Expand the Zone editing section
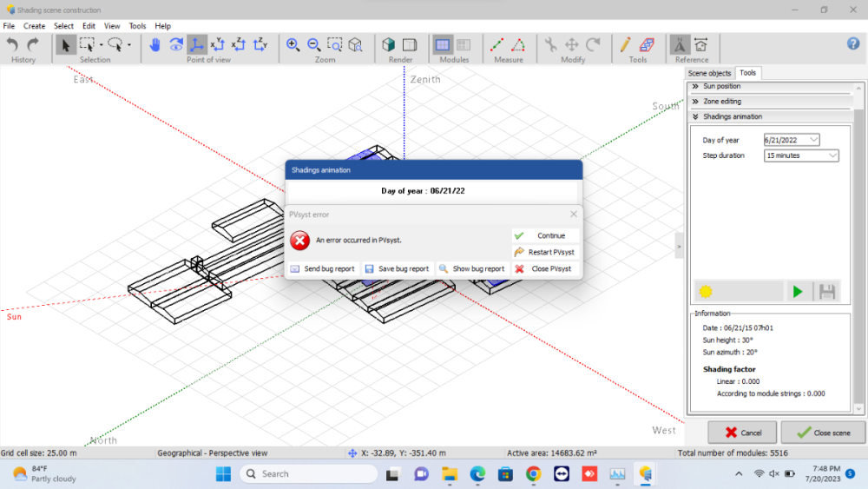The width and height of the screenshot is (868, 489). tap(771, 102)
